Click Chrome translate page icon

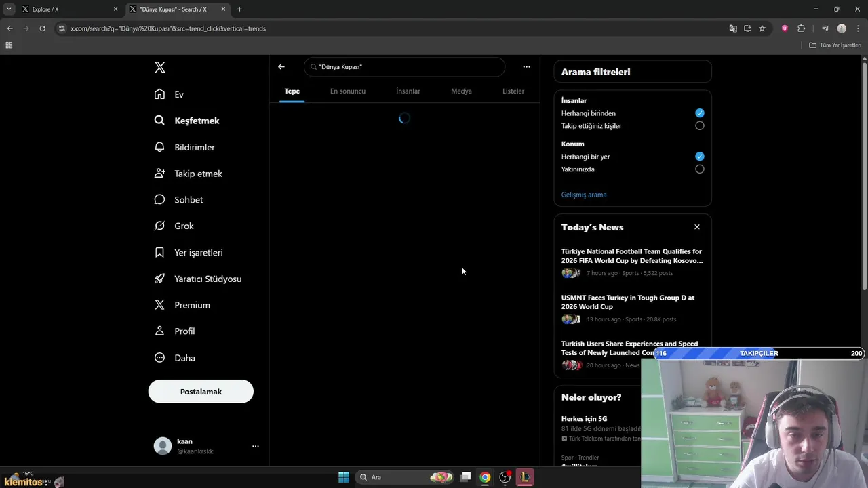pos(733,28)
